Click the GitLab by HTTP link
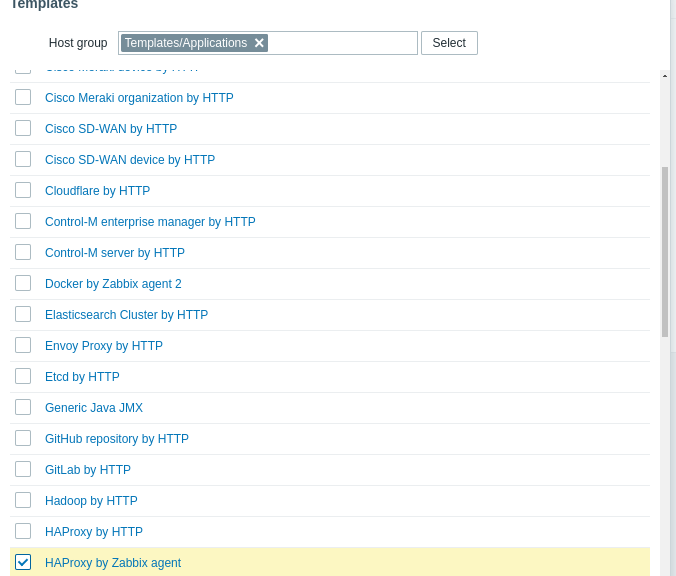Viewport: 676px width, 576px height. 88,470
